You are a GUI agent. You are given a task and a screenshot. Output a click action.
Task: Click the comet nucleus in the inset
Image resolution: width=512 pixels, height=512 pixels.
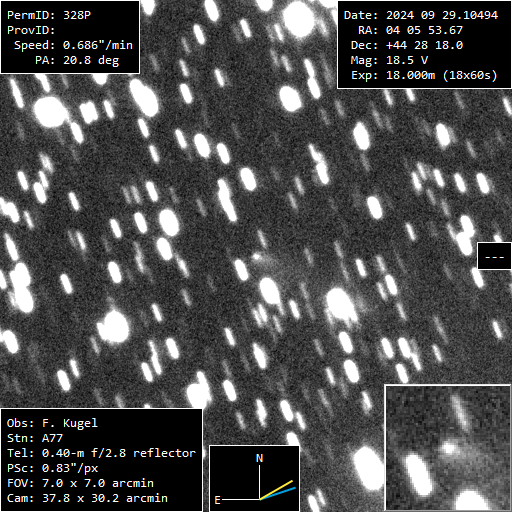pos(448,447)
